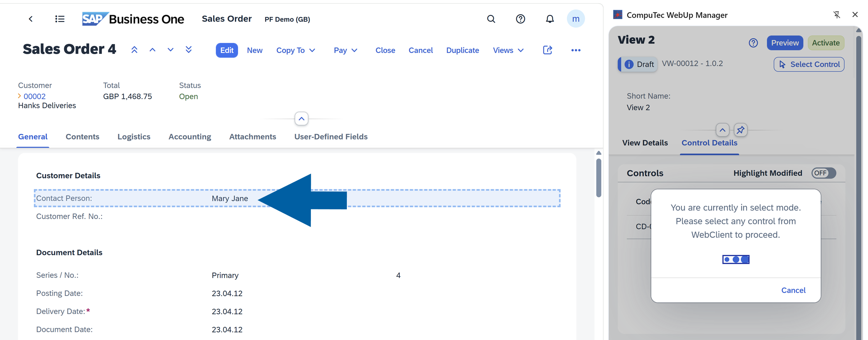Click the share icon next to Duplicate
Image resolution: width=868 pixels, height=340 pixels.
pos(547,50)
